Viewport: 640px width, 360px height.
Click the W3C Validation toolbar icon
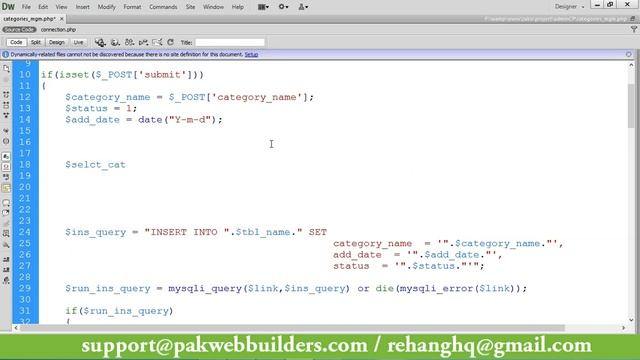[x=143, y=42]
